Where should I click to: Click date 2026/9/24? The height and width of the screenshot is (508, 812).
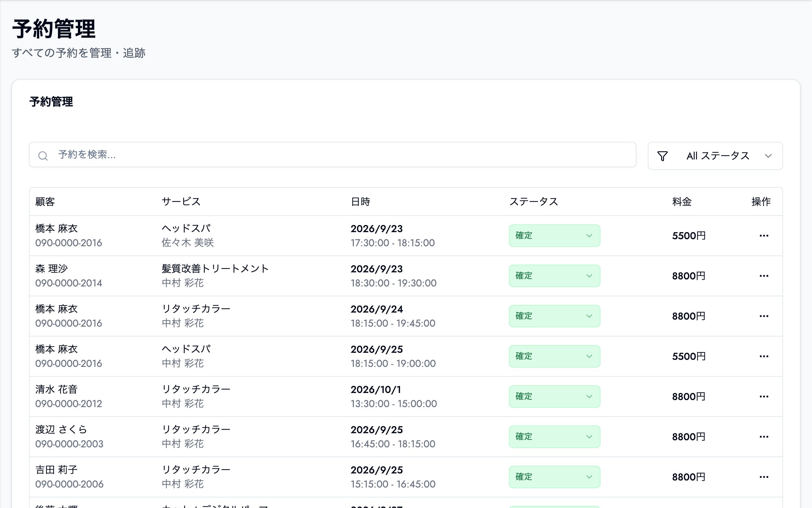(x=377, y=309)
